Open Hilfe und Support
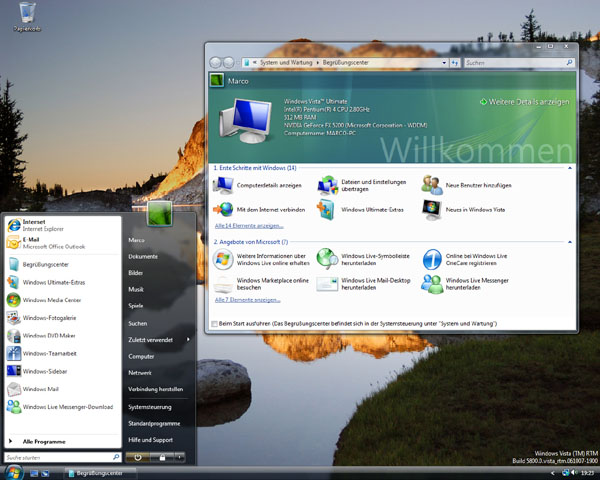 pyautogui.click(x=150, y=440)
